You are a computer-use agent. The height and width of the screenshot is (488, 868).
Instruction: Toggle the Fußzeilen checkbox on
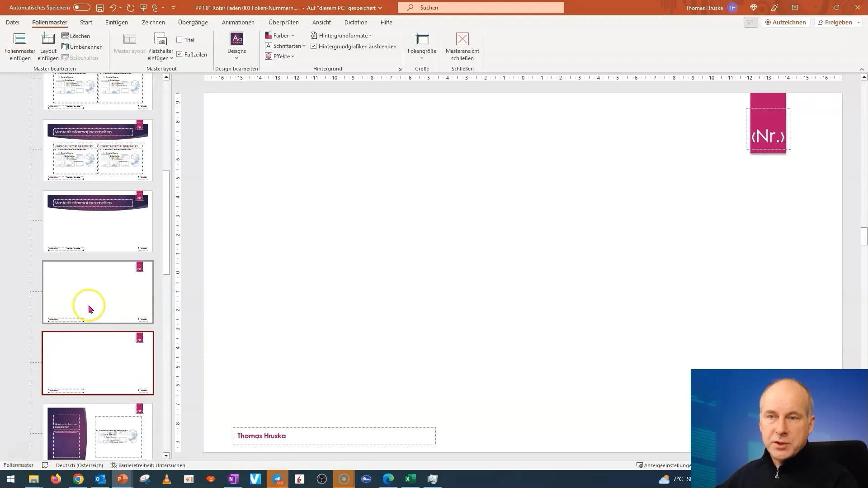click(181, 54)
